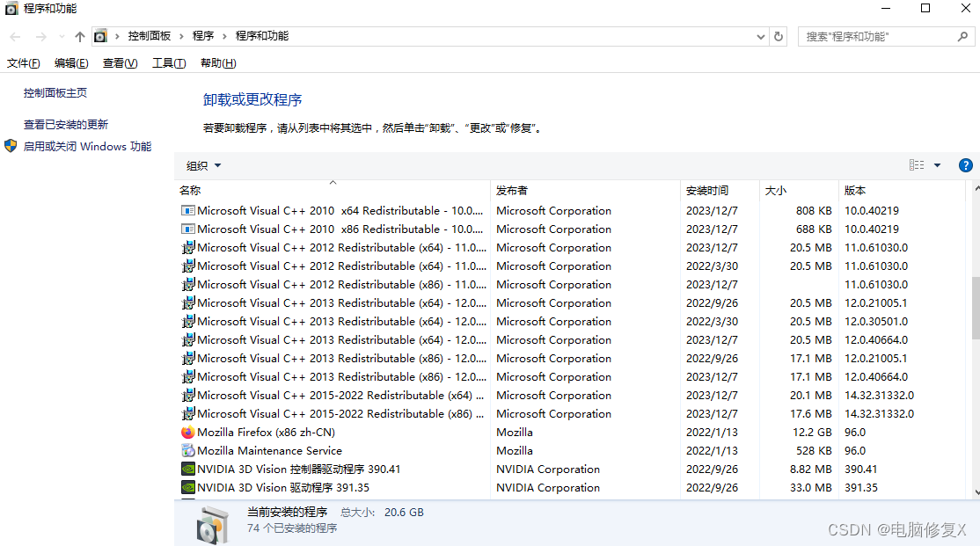The width and height of the screenshot is (980, 546).
Task: Refresh the Programs and Features list
Action: [779, 36]
